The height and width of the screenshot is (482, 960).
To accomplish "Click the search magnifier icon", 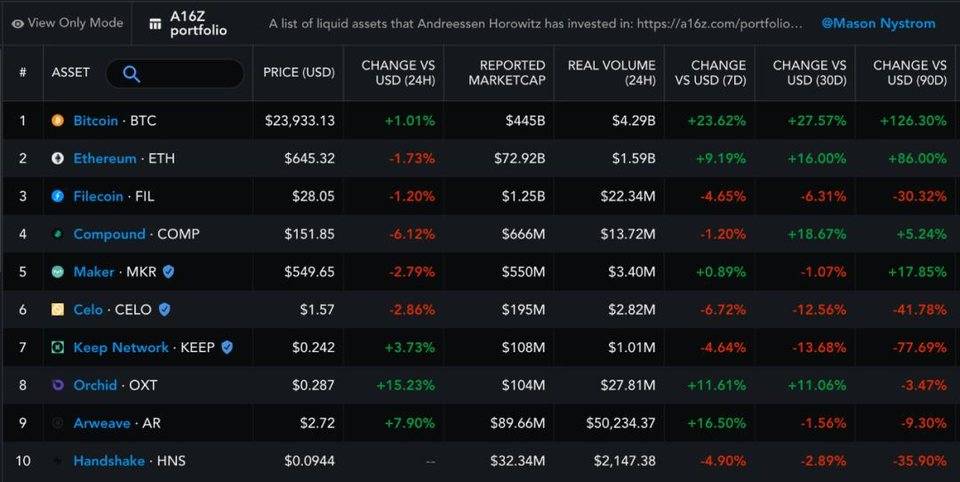I will 131,74.
